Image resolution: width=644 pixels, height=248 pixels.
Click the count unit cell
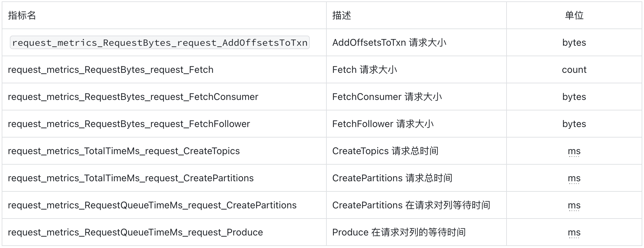574,70
